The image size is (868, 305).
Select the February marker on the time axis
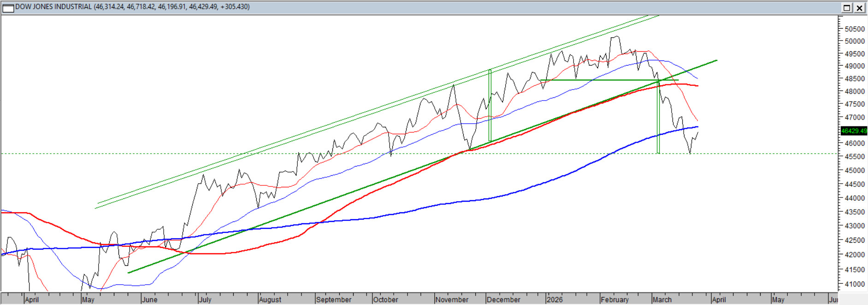(x=614, y=299)
